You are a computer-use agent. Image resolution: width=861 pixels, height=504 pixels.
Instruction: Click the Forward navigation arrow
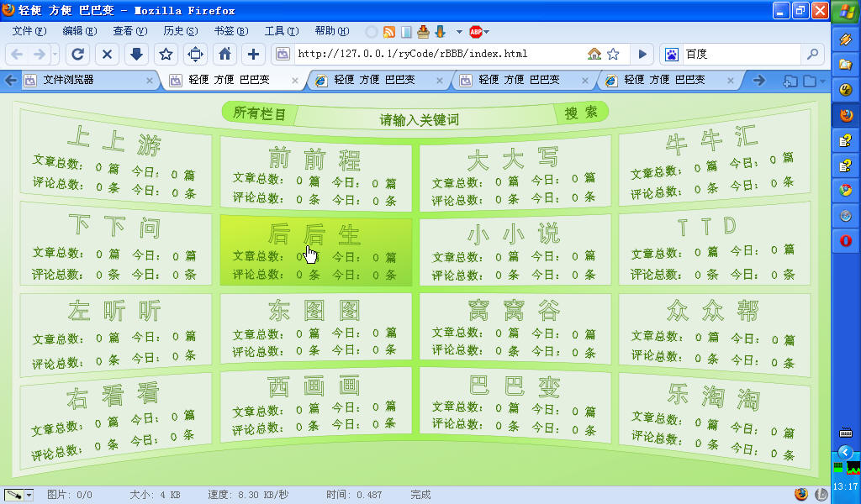(40, 55)
